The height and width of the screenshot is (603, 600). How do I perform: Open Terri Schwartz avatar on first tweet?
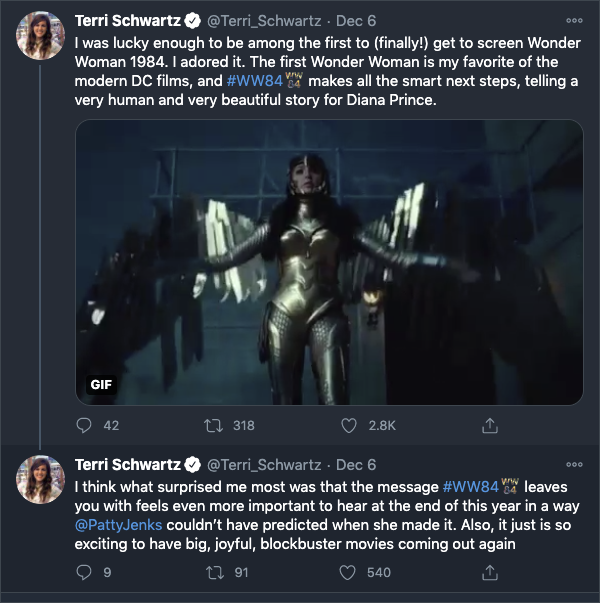pos(40,35)
